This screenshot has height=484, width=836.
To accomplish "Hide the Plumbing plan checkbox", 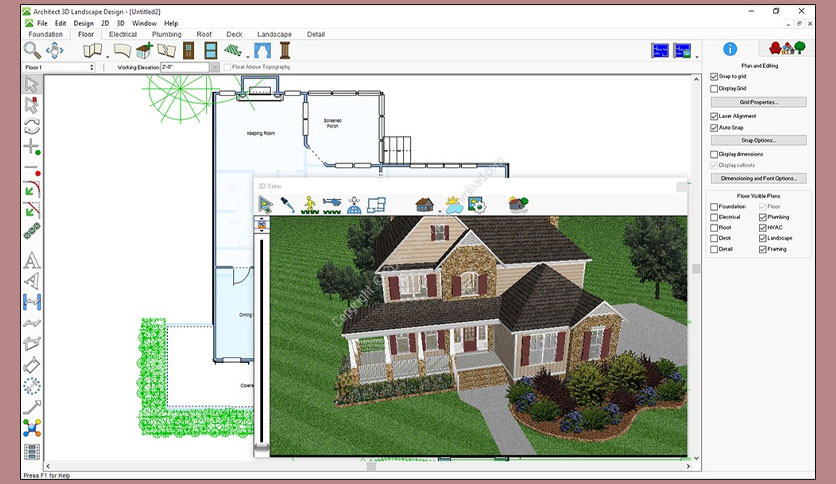I will (x=762, y=217).
